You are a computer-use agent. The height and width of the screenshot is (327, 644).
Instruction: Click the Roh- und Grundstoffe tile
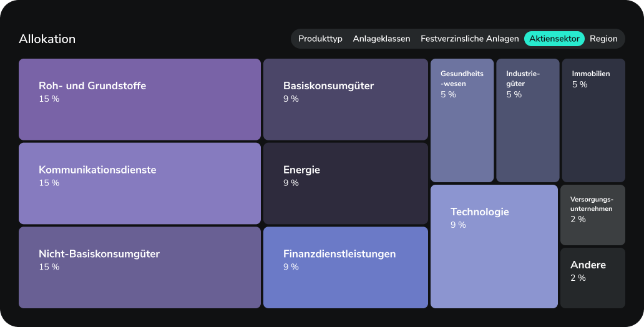pos(140,99)
